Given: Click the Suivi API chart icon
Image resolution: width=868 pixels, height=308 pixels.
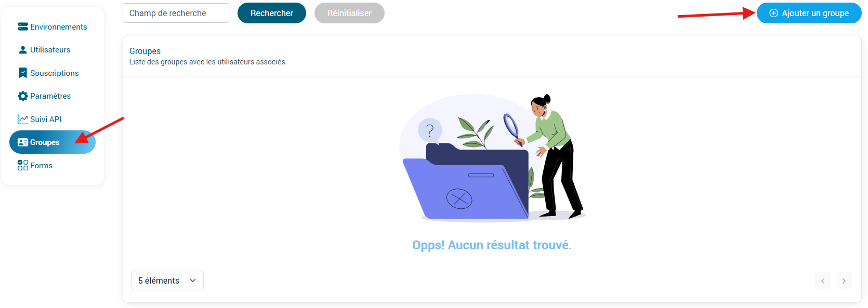Looking at the screenshot, I should point(23,119).
